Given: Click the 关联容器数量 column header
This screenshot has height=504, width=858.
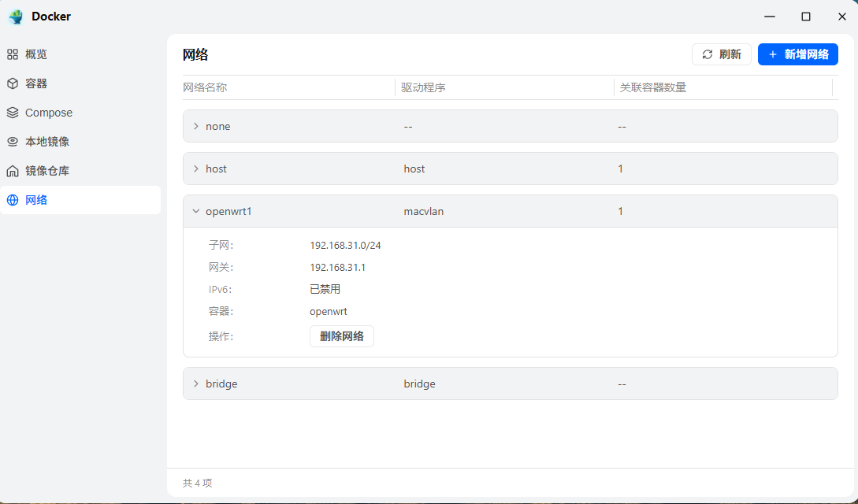Looking at the screenshot, I should point(653,87).
